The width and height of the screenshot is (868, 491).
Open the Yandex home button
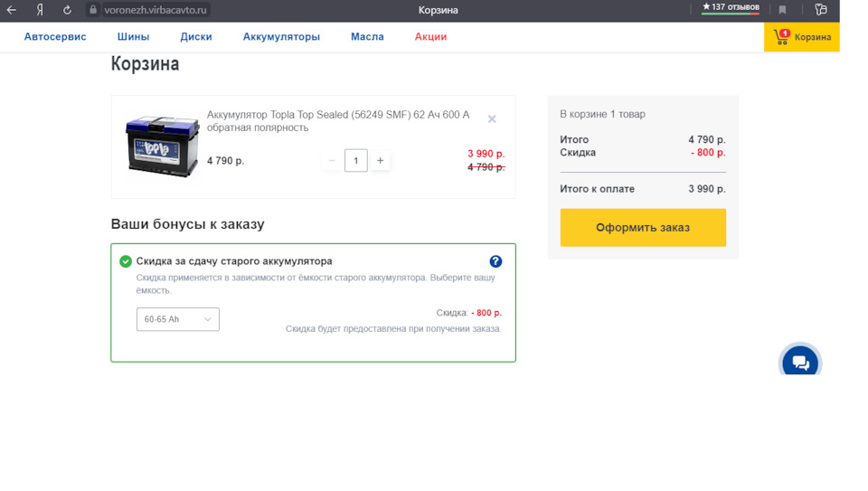(40, 10)
